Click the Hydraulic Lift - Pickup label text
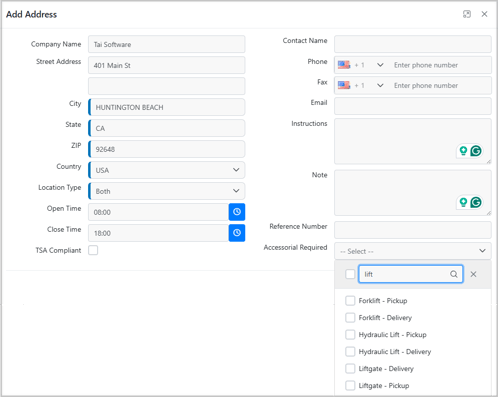The image size is (498, 397). (392, 335)
